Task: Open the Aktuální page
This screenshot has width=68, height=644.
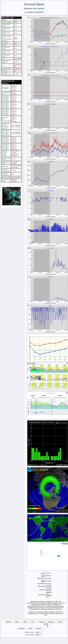Action: click(x=8, y=621)
